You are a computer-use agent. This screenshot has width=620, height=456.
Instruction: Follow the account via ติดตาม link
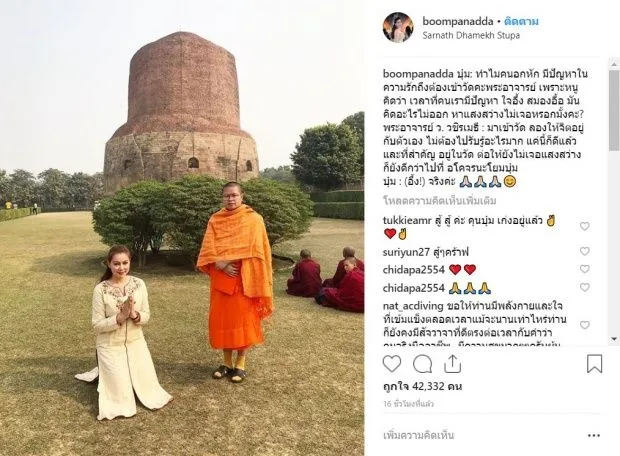[521, 21]
